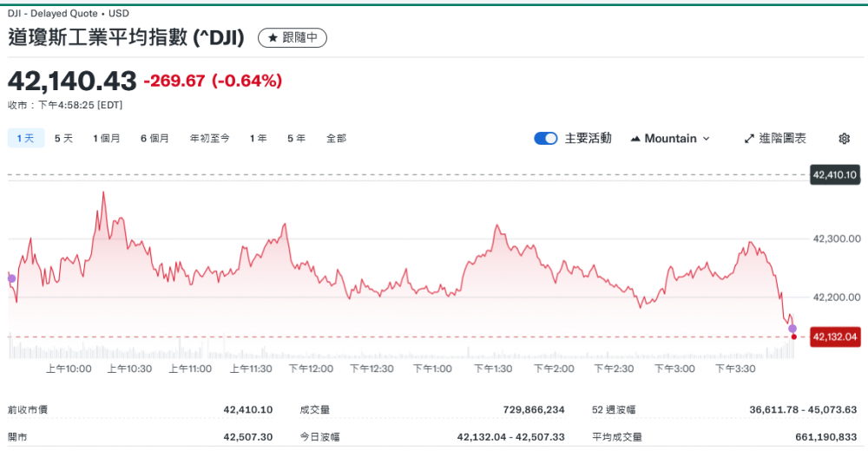Screen dimensions: 868x457
Task: Switch chart to 5 年 range
Action: click(296, 138)
